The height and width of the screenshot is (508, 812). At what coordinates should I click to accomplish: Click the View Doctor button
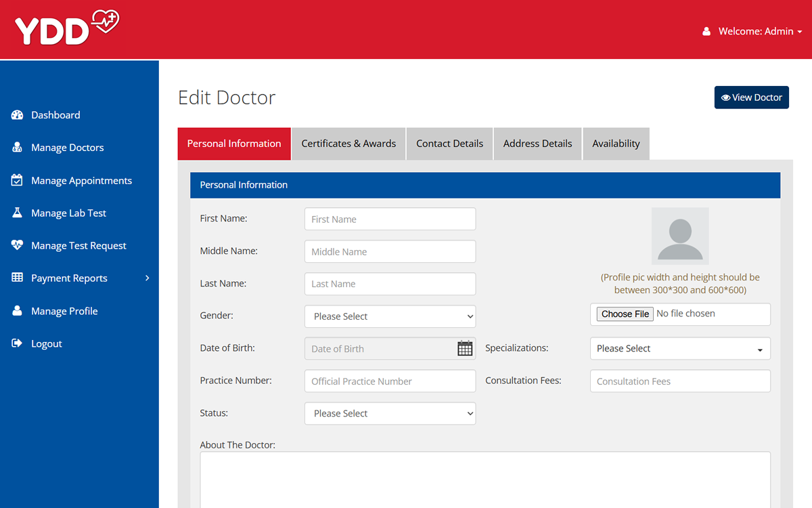coord(752,98)
